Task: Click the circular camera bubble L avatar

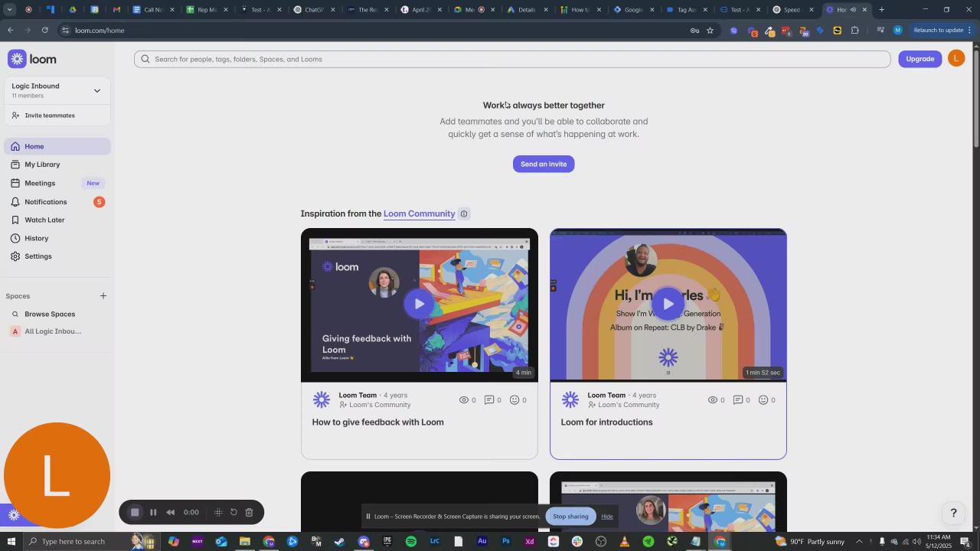Action: [57, 475]
